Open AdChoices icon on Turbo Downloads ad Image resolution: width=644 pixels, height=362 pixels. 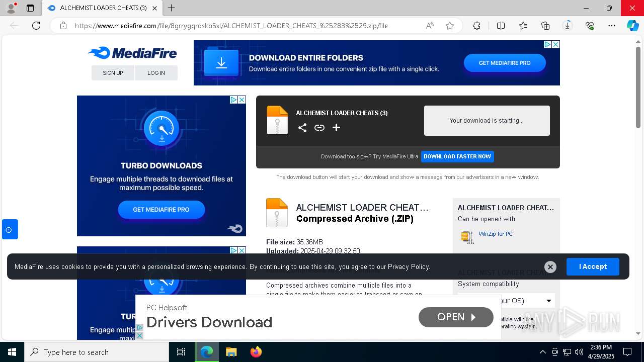[233, 100]
